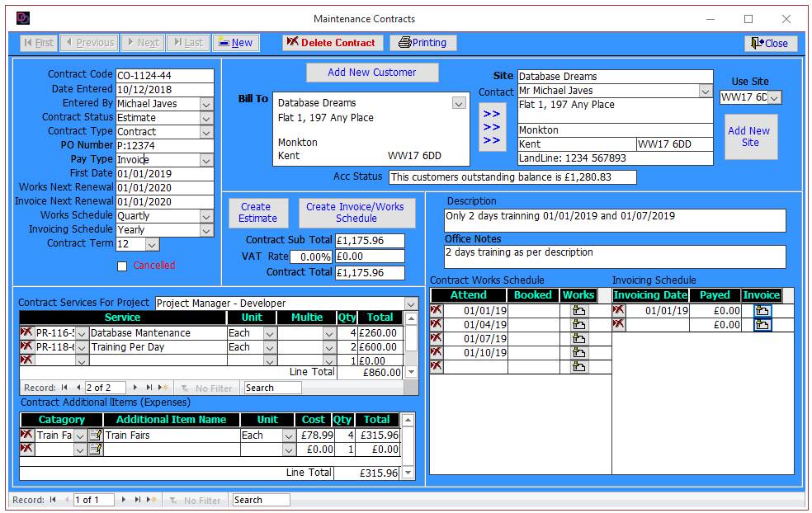Screen dimensions: 812x513
Task: Open the Works Schedule dropdown
Action: pos(206,216)
